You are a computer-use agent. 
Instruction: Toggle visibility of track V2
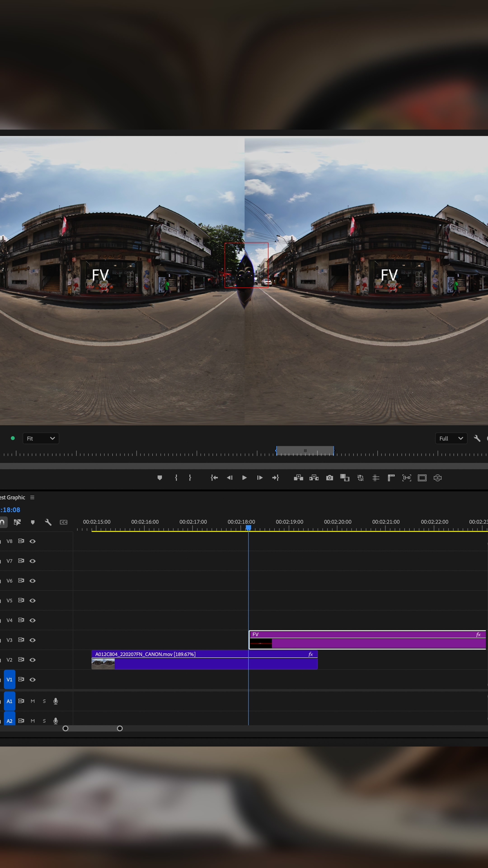33,660
